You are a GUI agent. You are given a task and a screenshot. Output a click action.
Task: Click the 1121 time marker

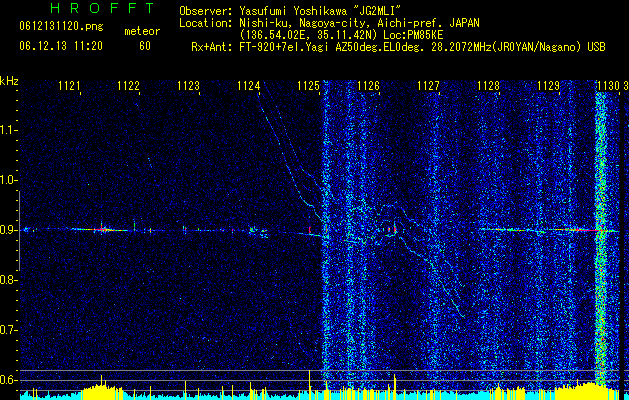tap(69, 86)
